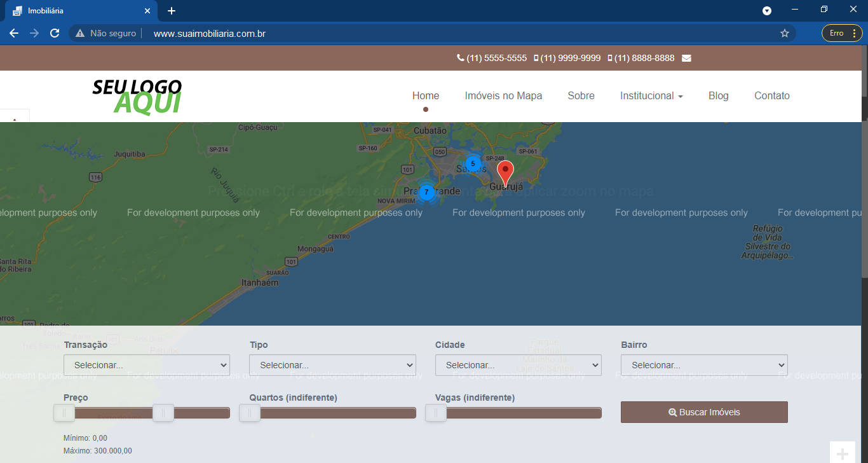868x463 pixels.
Task: Reload the page with the browser refresh icon
Action: pyautogui.click(x=55, y=33)
